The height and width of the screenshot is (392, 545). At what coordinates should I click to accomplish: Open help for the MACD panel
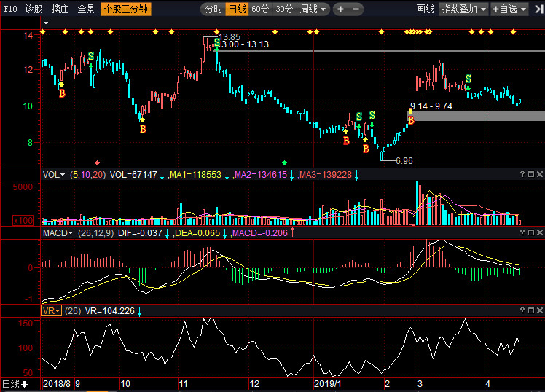pos(522,232)
